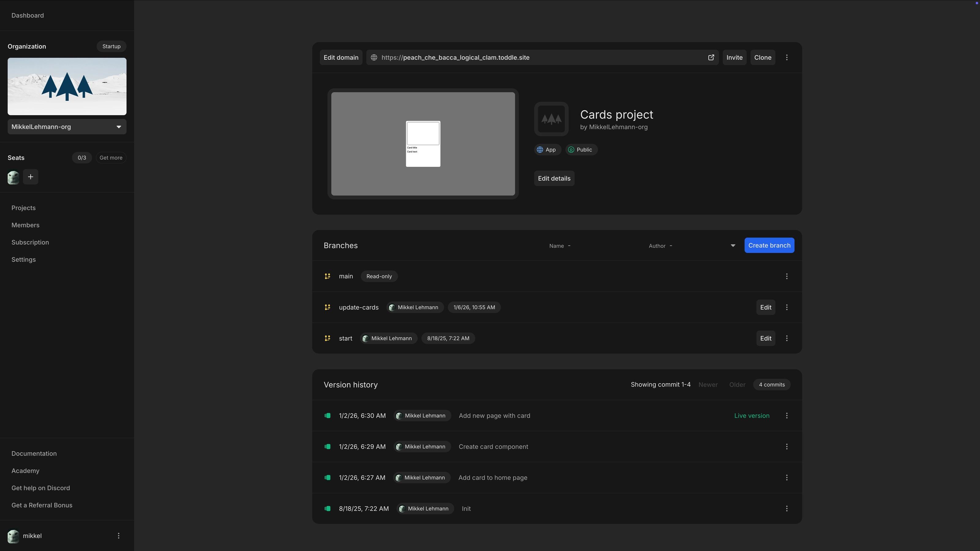Open the Subscription page

pos(30,242)
